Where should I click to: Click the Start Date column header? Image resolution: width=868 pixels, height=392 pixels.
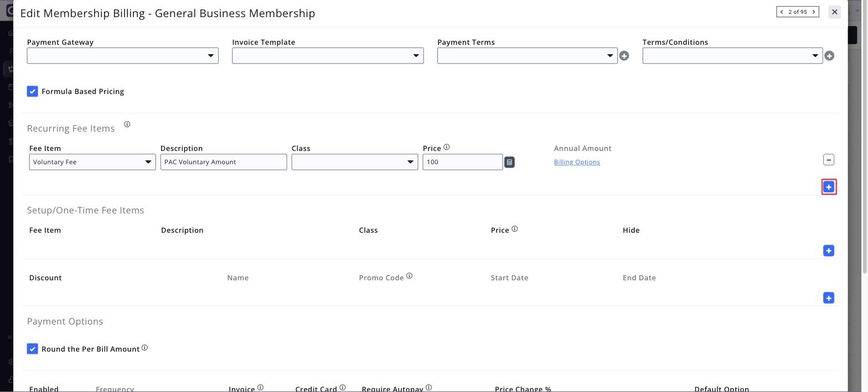pos(509,278)
